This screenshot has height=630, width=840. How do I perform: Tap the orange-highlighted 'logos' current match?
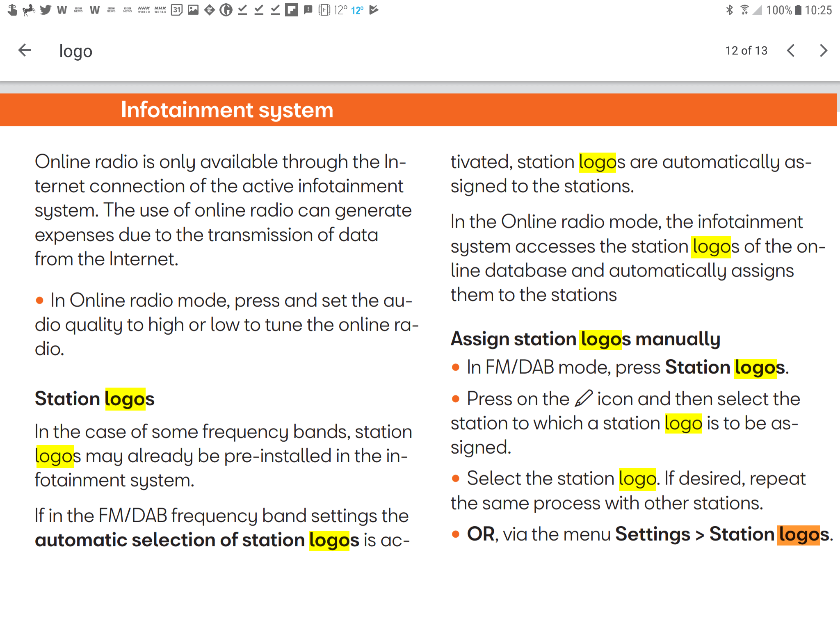click(x=798, y=534)
